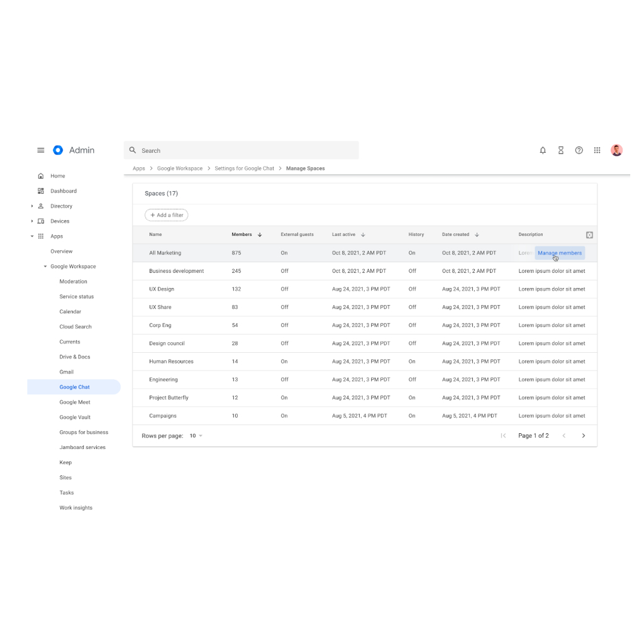Open the notifications bell
The image size is (644, 644).
pyautogui.click(x=543, y=150)
